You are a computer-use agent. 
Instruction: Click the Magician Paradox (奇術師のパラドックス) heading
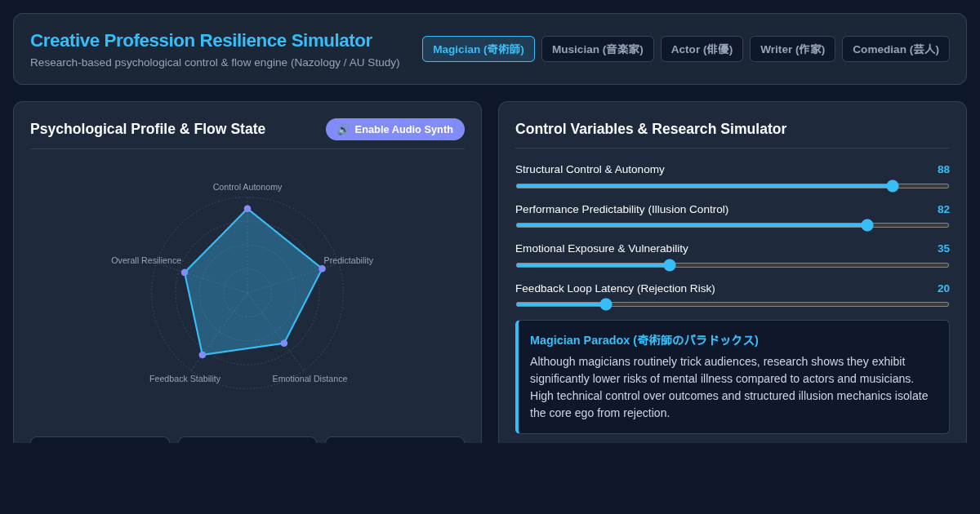(644, 340)
